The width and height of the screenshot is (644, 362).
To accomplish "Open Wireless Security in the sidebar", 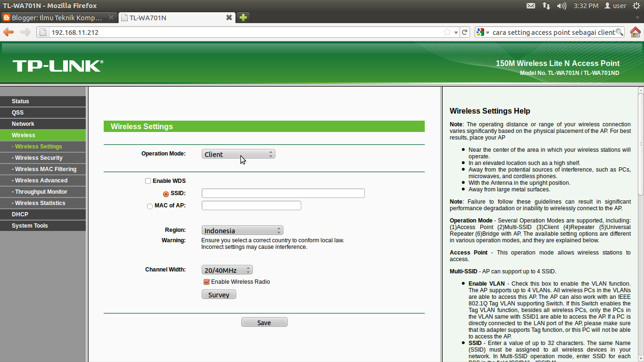I will (x=38, y=157).
